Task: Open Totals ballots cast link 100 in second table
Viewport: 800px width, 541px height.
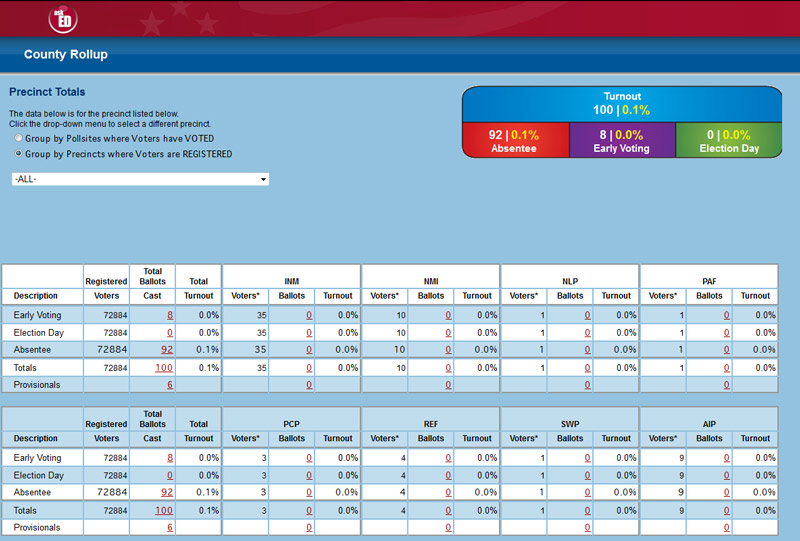Action: [x=164, y=510]
